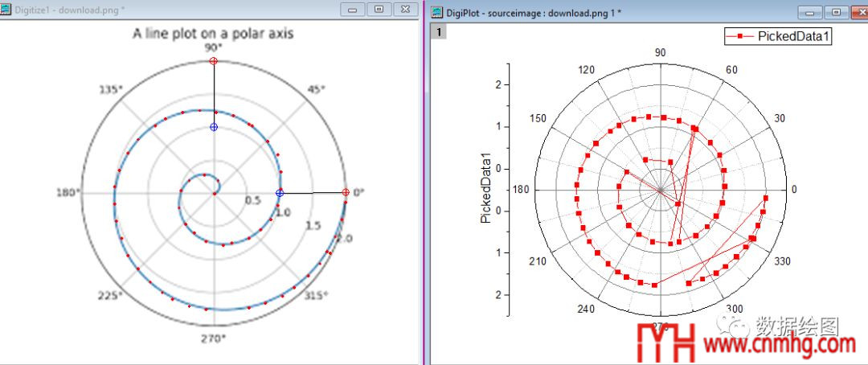Select the blue marker on the horizontal axis line
The height and width of the screenshot is (365, 868).
(x=280, y=192)
